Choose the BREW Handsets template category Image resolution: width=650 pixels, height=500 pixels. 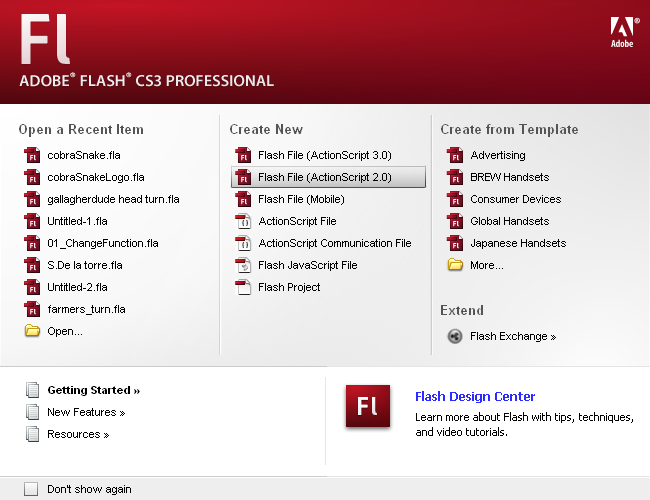click(509, 177)
